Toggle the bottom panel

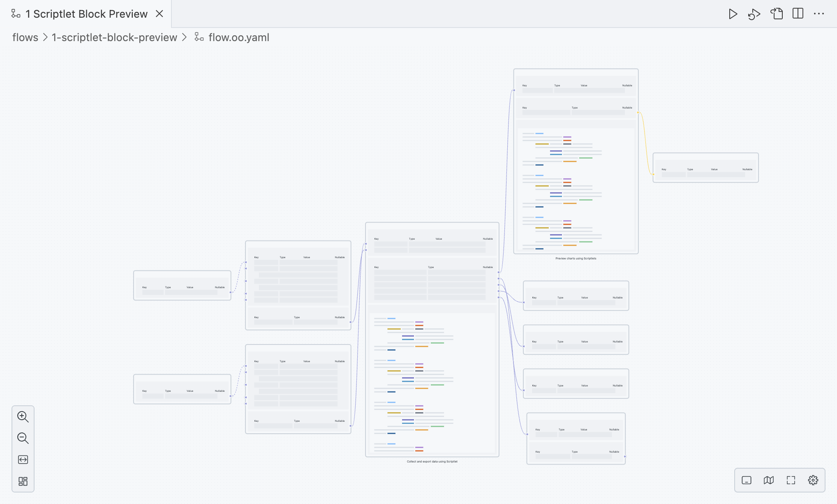[x=747, y=480]
